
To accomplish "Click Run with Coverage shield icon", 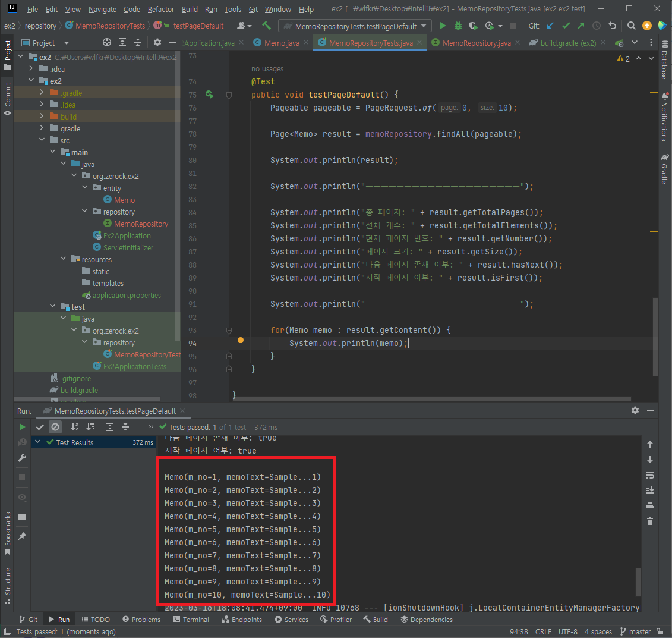I will click(x=473, y=26).
